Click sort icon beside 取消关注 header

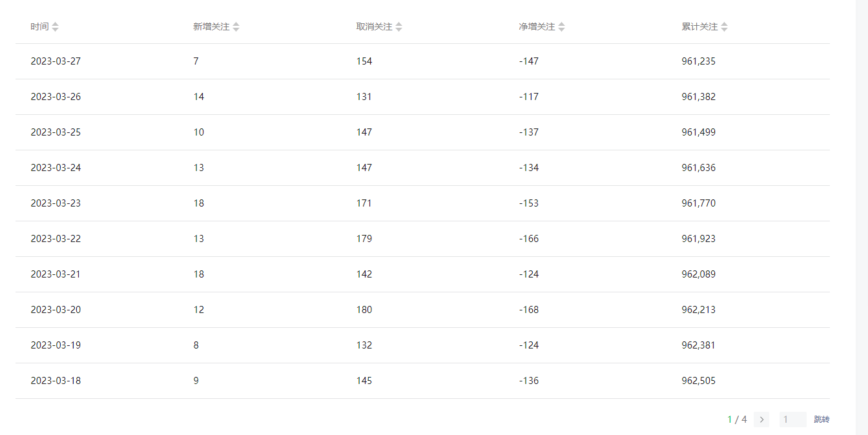pyautogui.click(x=399, y=27)
